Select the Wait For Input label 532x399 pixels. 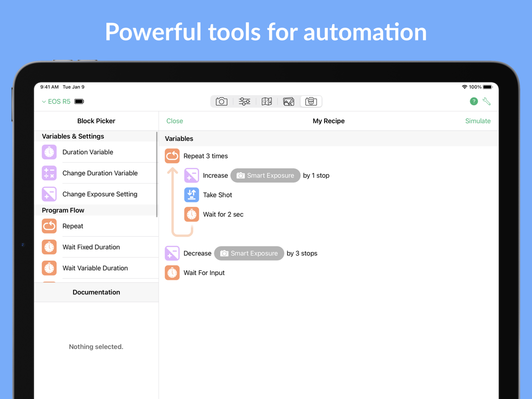point(204,273)
